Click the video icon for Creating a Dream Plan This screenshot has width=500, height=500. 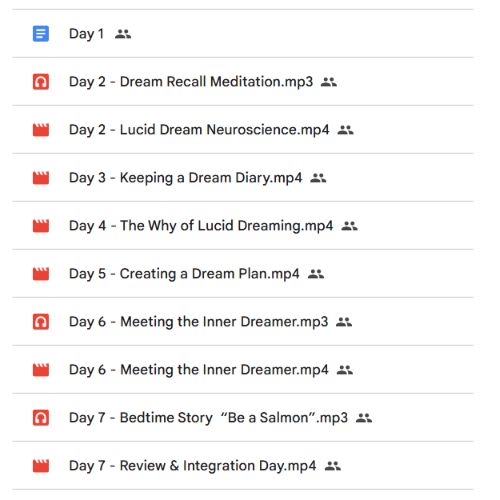point(41,274)
